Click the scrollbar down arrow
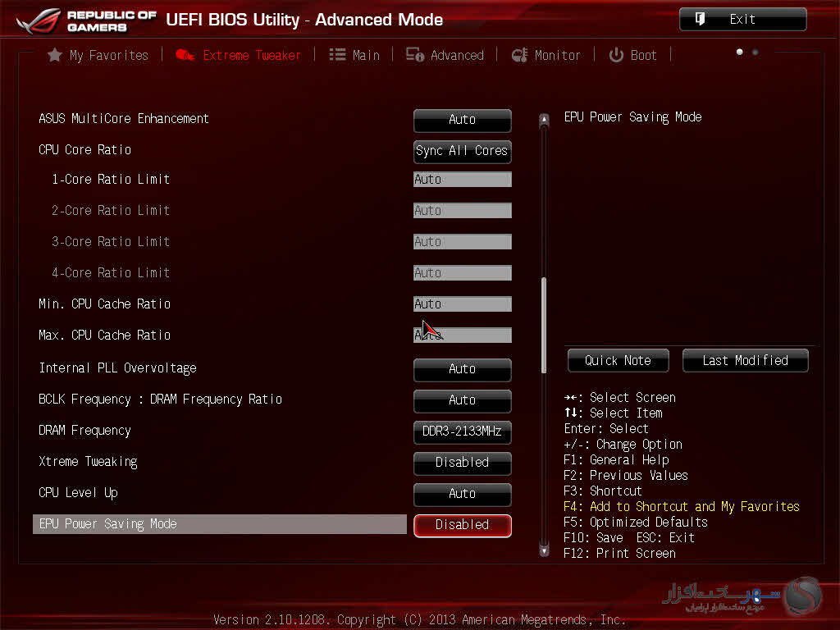The image size is (840, 630). 543,551
